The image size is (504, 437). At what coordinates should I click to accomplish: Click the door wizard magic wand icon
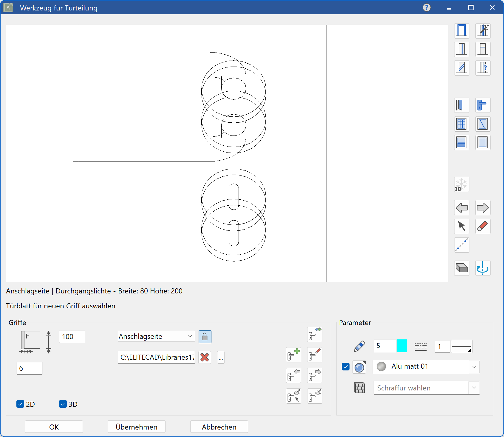pyautogui.click(x=483, y=31)
